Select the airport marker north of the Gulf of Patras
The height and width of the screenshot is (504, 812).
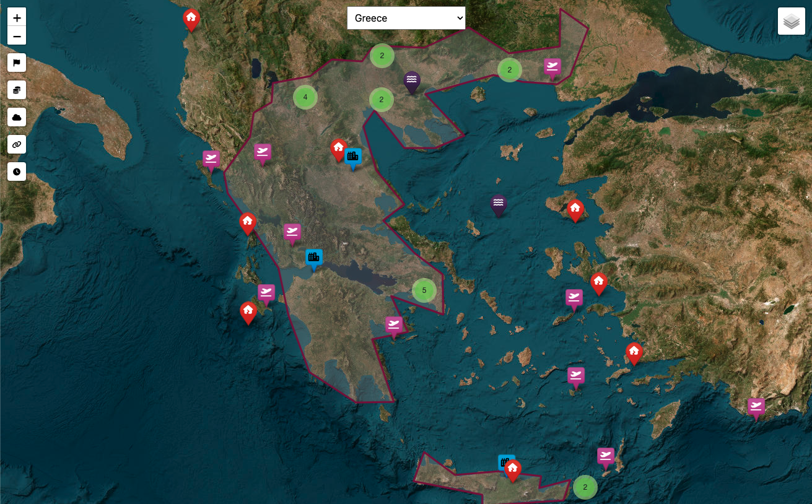pos(292,233)
